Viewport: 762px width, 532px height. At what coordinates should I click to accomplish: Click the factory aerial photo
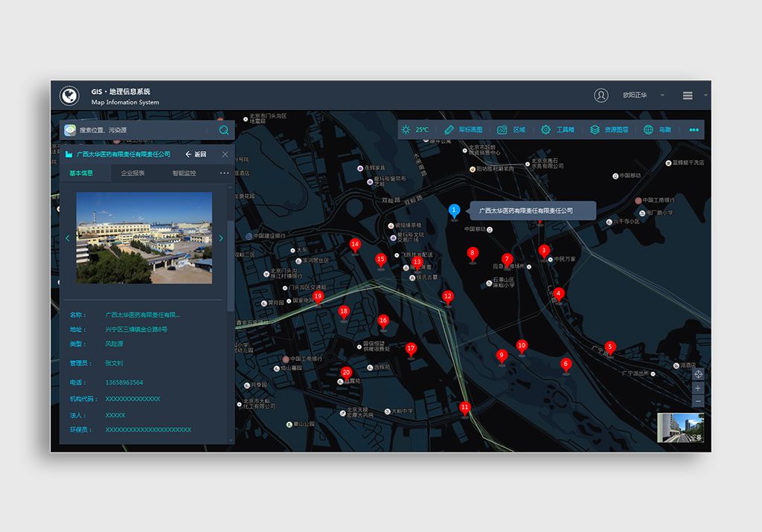[x=144, y=237]
